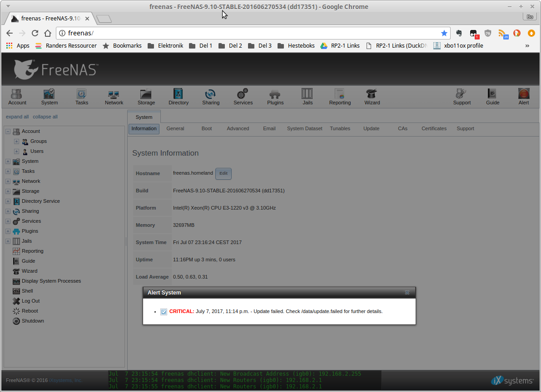The width and height of the screenshot is (541, 392).
Task: Switch to the Advanced tab
Action: pyautogui.click(x=238, y=128)
